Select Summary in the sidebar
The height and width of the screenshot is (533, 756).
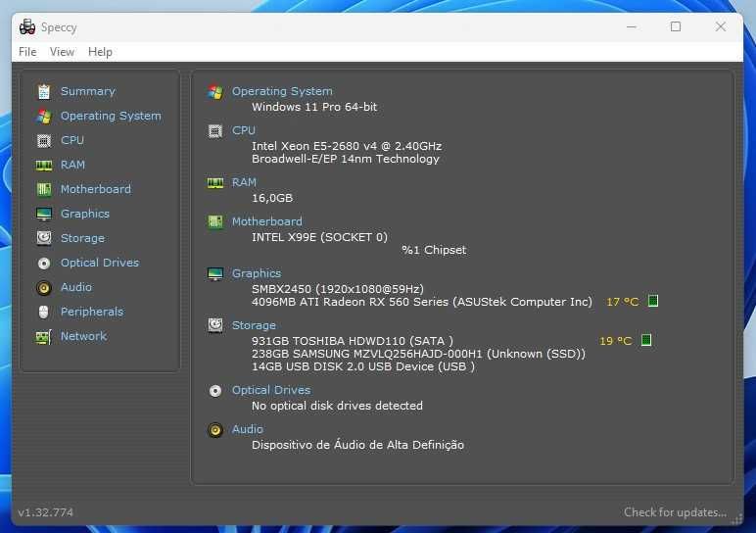(x=88, y=91)
